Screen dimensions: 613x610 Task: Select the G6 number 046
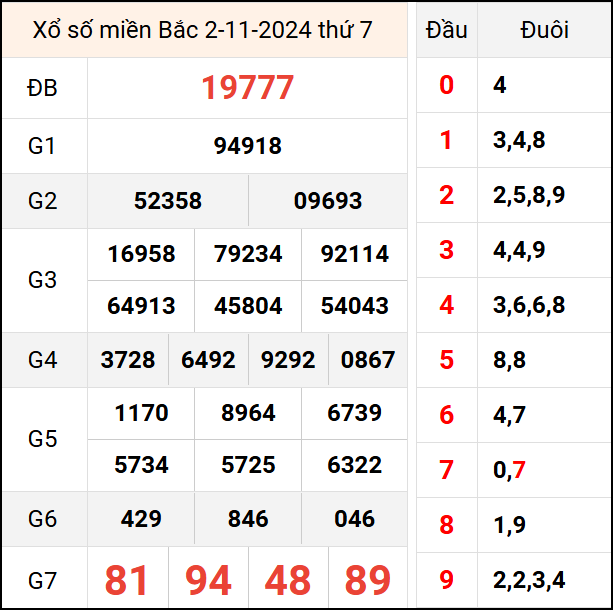coord(355,519)
